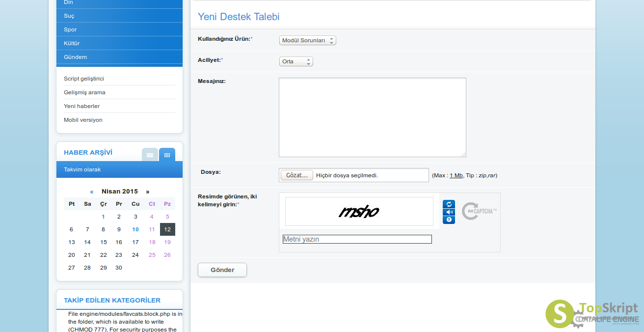Select calendar day 1

click(x=103, y=217)
